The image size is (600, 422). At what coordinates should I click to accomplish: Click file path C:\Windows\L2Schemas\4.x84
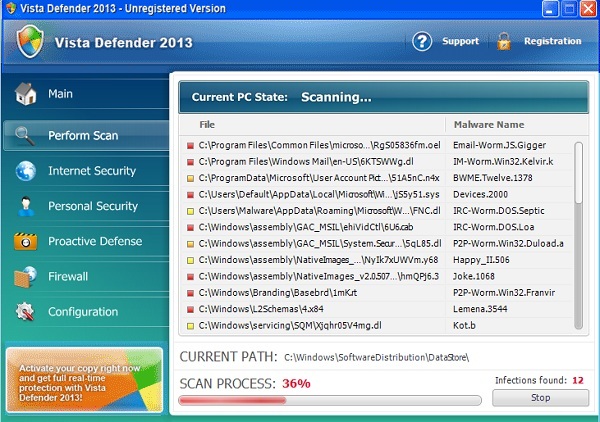(x=261, y=310)
